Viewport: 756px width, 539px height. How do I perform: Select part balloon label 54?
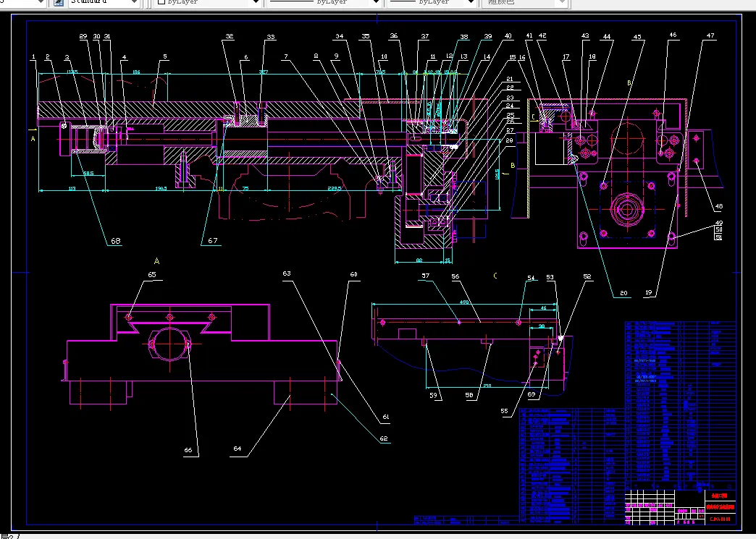point(531,278)
